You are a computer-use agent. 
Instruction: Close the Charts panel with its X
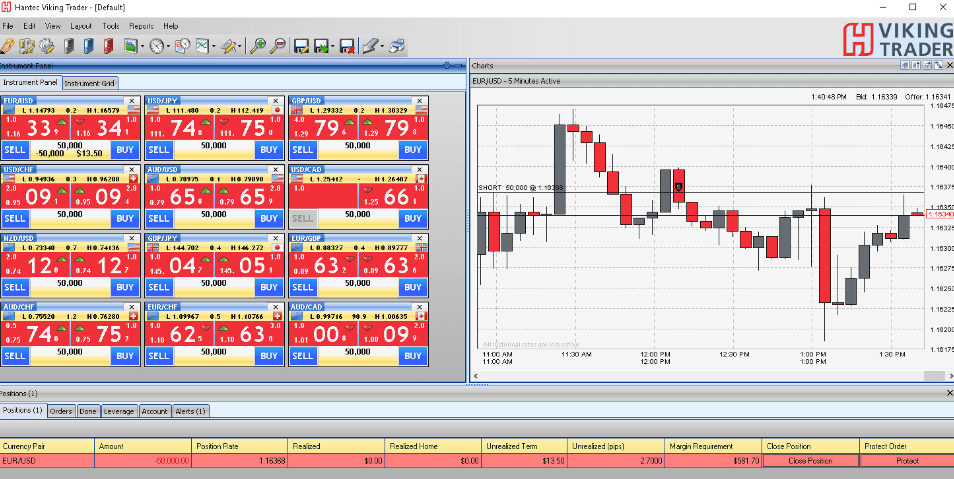[948, 65]
